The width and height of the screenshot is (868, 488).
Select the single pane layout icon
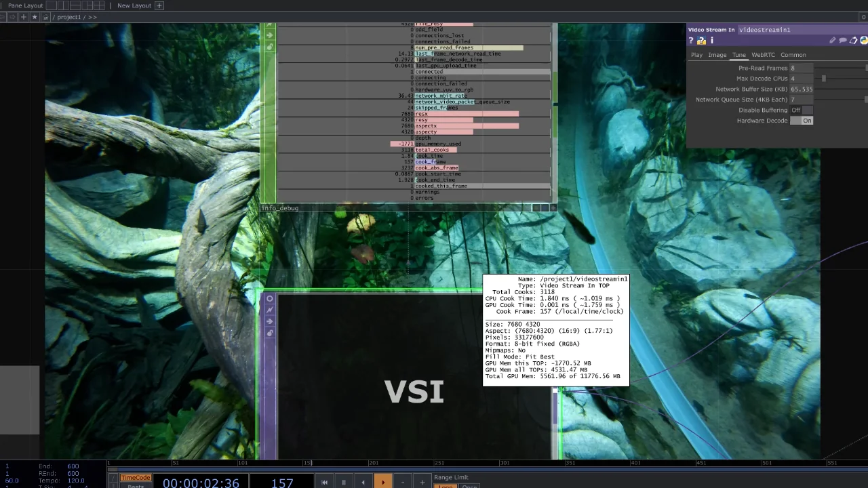click(52, 5)
